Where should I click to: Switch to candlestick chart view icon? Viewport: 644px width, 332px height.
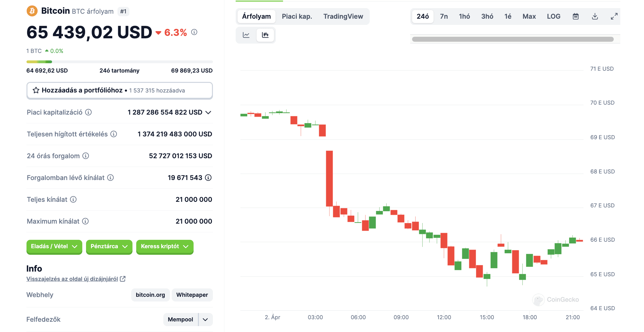coord(265,35)
